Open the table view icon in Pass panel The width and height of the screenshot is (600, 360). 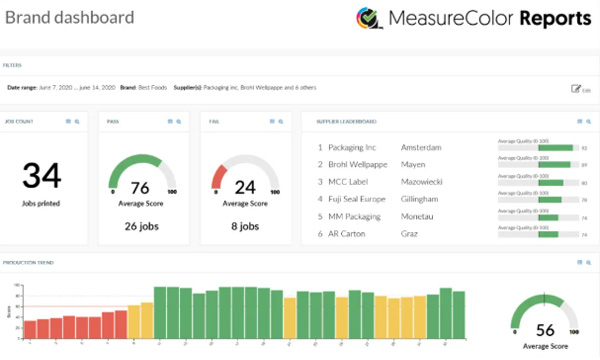[x=170, y=121]
